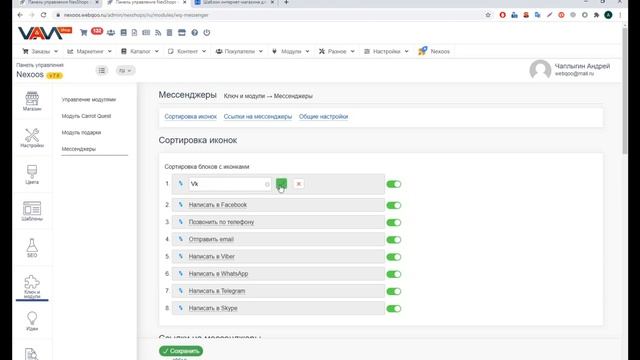This screenshot has width=640, height=360.
Task: Edit name of Написать в Viber row
Action: click(181, 256)
